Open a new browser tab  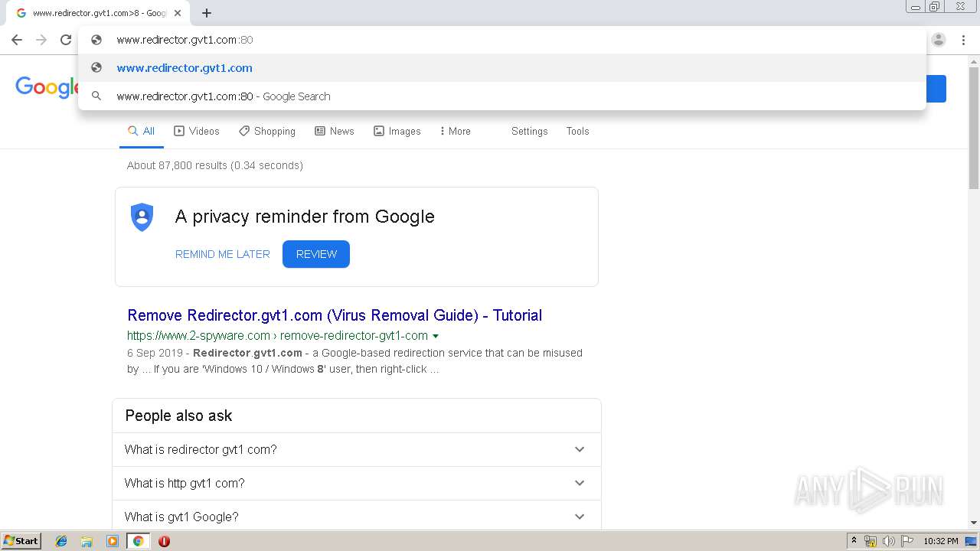207,13
